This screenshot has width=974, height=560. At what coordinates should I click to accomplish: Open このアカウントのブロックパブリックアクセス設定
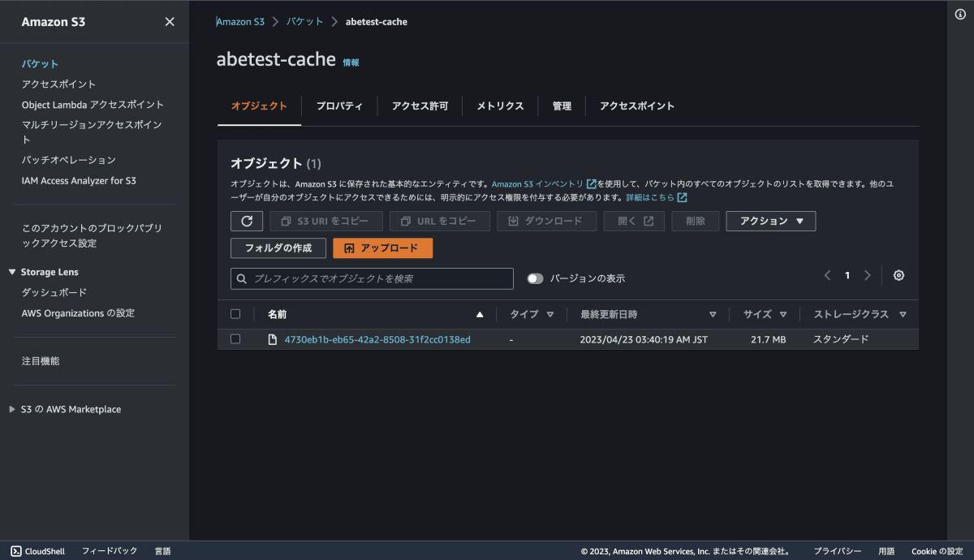pos(92,235)
